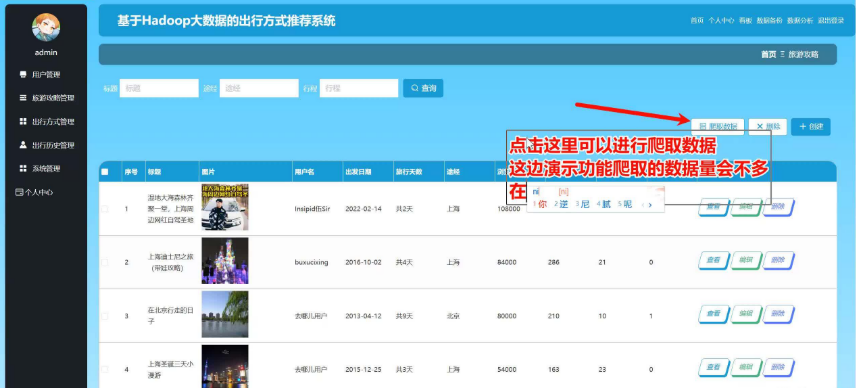The height and width of the screenshot is (388, 856).
Task: Click the card icon beside 个人中心
Action: pos(19,192)
